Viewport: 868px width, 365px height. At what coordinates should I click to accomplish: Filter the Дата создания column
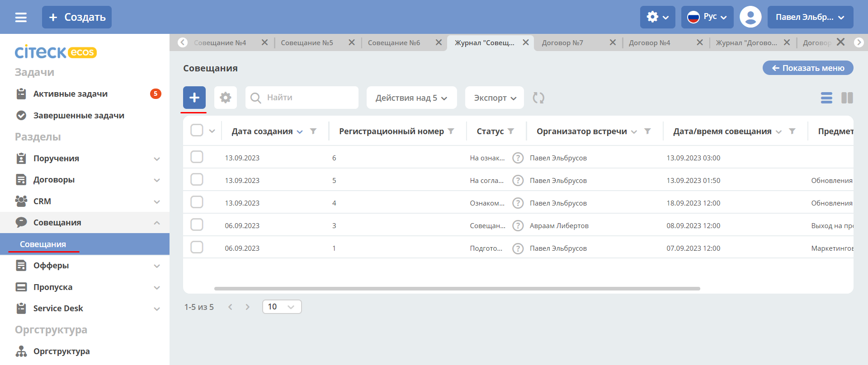tap(313, 131)
